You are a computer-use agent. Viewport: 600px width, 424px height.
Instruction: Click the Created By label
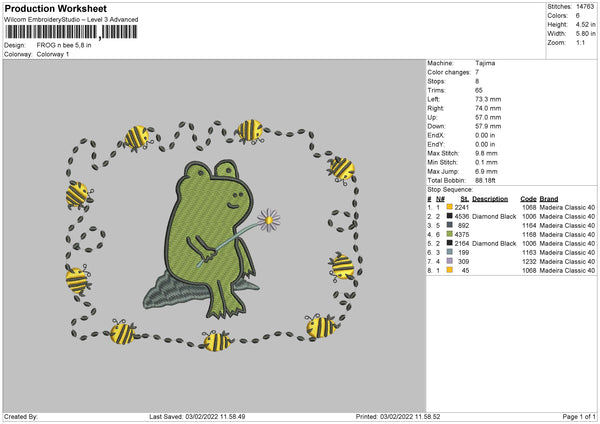(21, 416)
